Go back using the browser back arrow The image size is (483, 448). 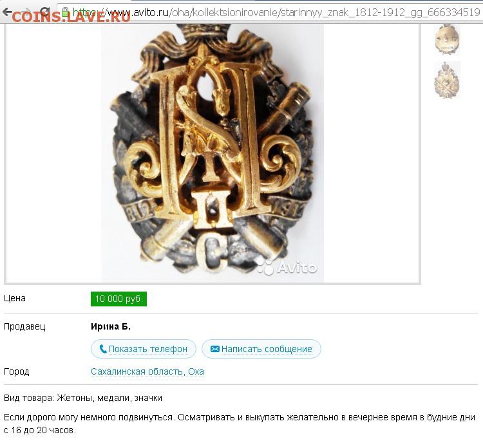tap(7, 13)
